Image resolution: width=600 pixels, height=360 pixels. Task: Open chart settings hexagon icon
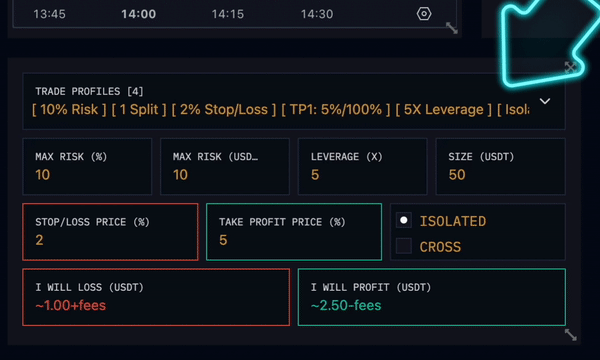(x=424, y=14)
